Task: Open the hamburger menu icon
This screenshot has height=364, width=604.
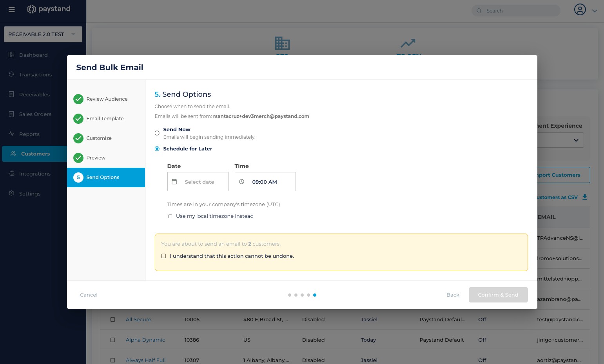Action: click(x=11, y=9)
